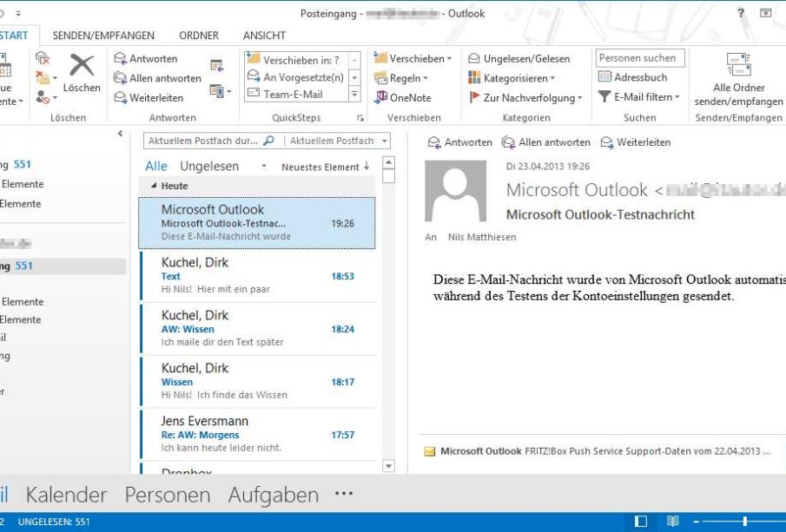This screenshot has height=532, width=786.
Task: Adjust the zoom slider in status bar
Action: pyautogui.click(x=744, y=522)
